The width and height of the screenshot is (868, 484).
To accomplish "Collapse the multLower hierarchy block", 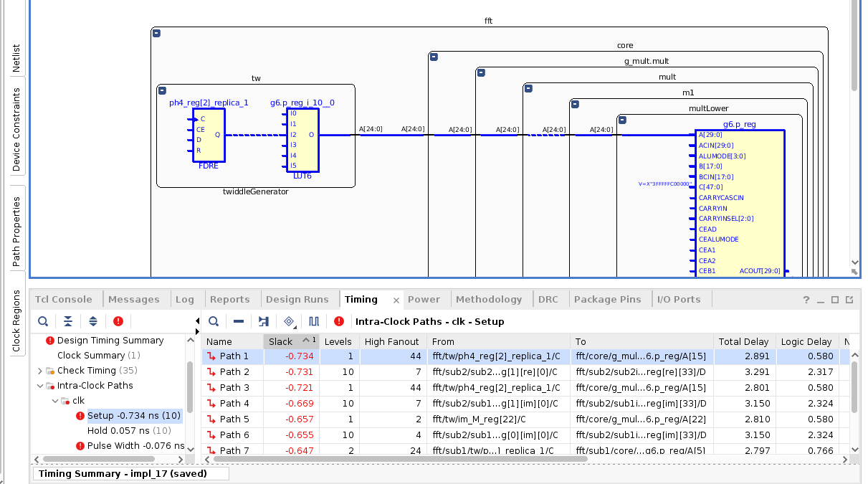I will (622, 120).
